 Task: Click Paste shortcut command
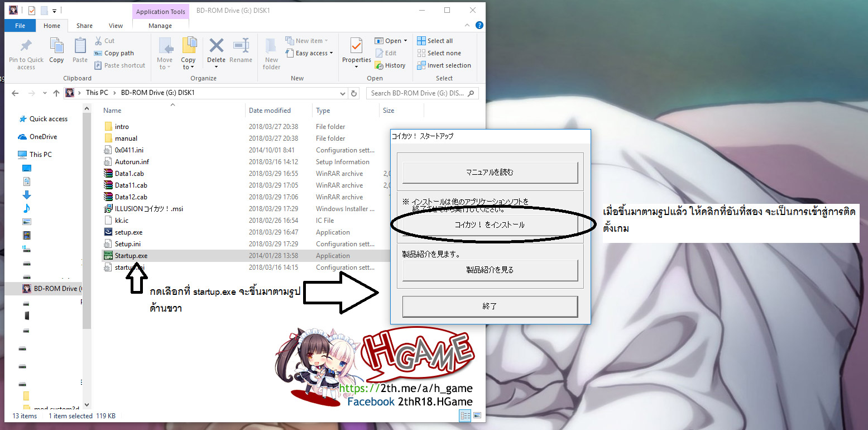coord(119,65)
